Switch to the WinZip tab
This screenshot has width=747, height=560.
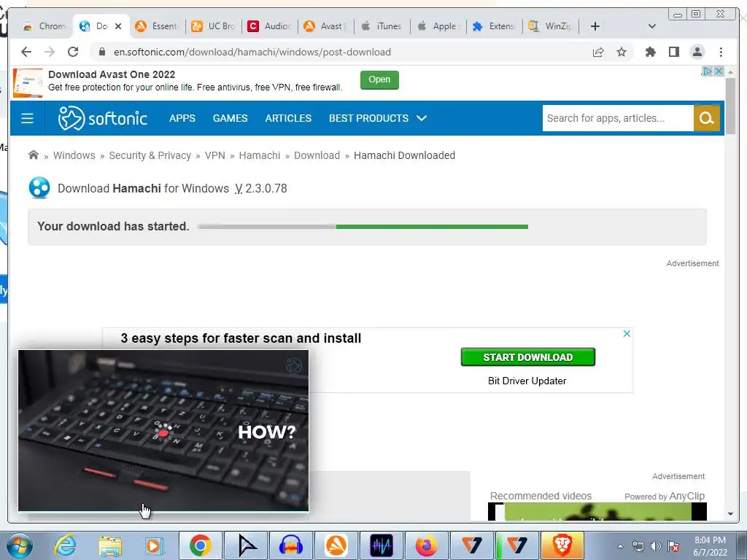(551, 26)
